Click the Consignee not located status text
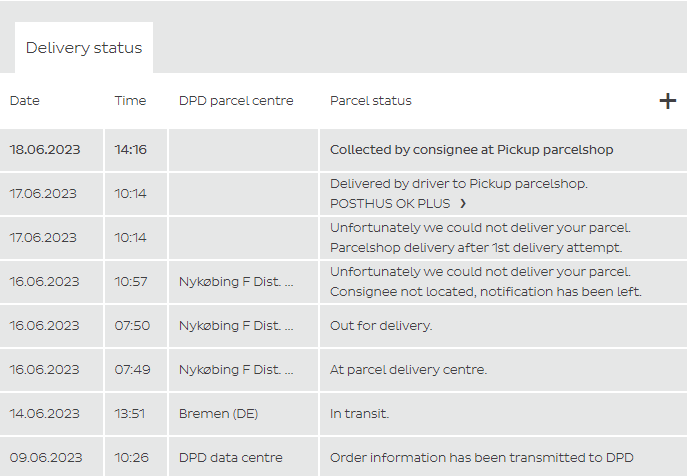Screen dimensions: 687x476 point(485,291)
